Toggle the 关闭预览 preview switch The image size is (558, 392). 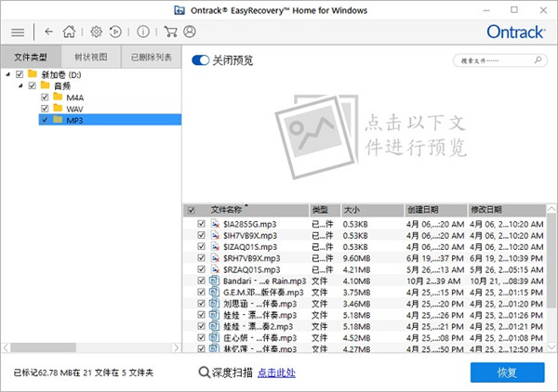pos(200,60)
